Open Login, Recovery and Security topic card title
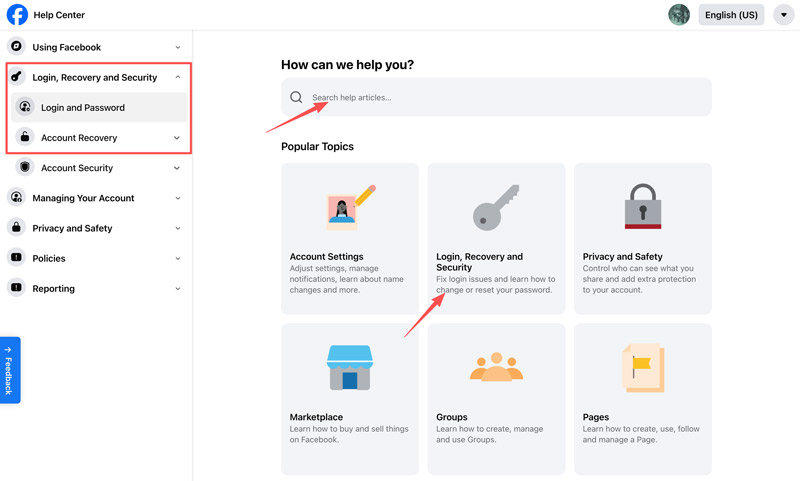 [480, 262]
